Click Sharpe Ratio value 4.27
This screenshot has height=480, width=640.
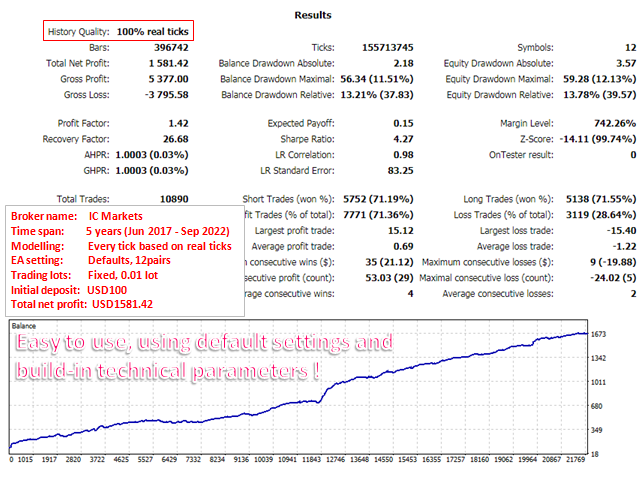(x=403, y=139)
